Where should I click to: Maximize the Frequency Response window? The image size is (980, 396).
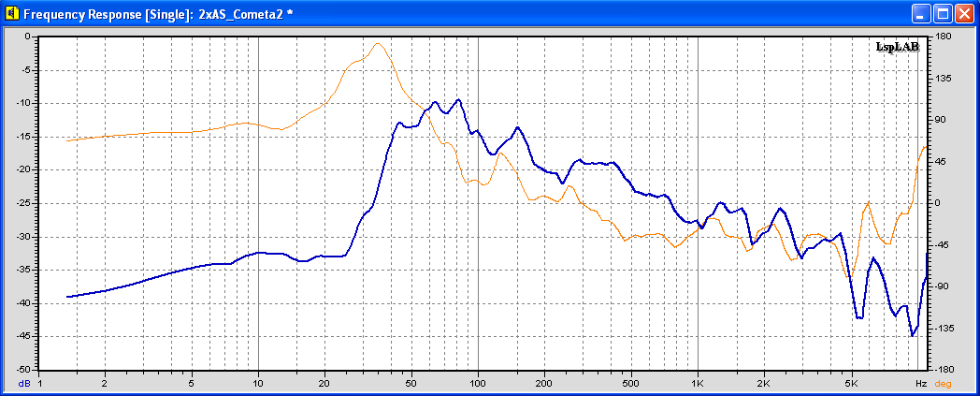tap(943, 13)
